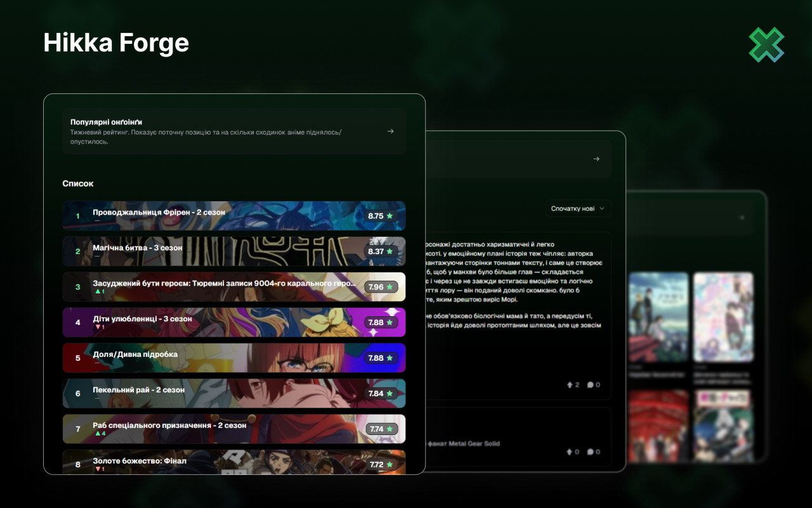Select Раб спеціального призначення - 2 сезон
This screenshot has height=508, width=812.
point(234,429)
